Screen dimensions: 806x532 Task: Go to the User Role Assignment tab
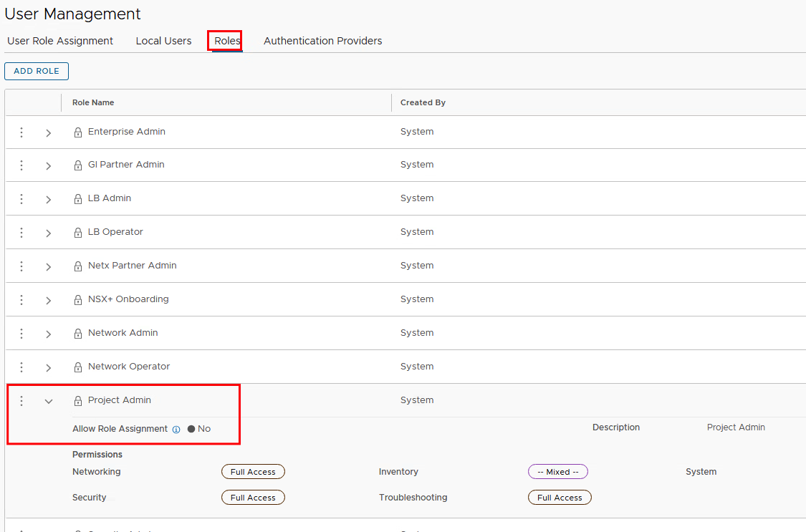[x=60, y=41]
